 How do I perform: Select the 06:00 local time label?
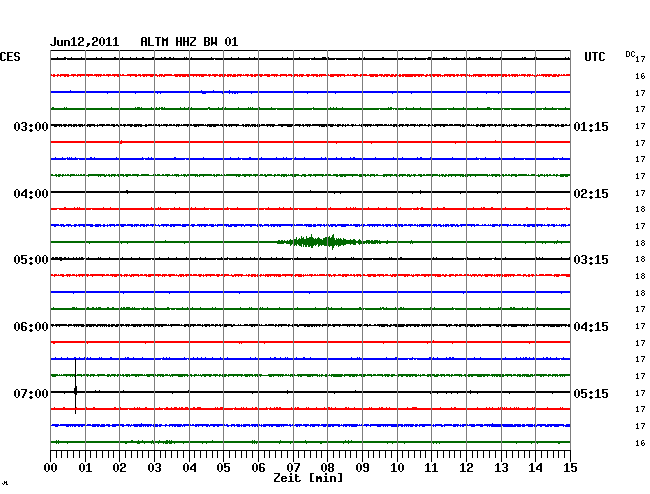31,327
